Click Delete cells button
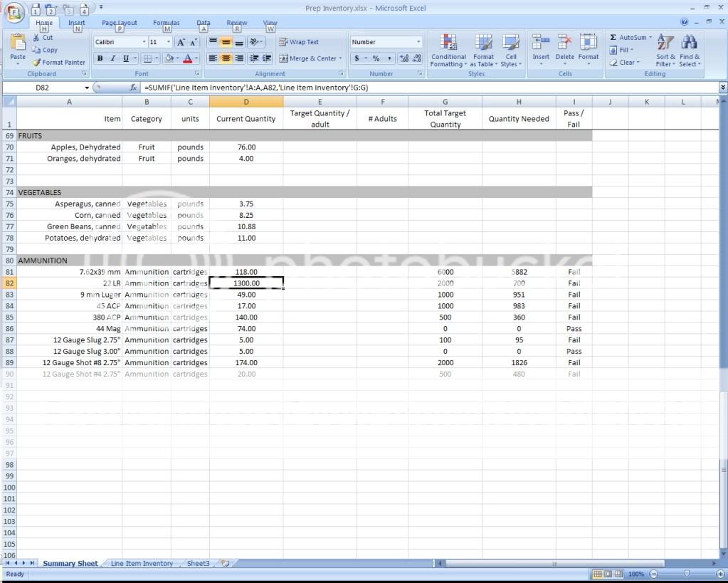 (x=564, y=51)
